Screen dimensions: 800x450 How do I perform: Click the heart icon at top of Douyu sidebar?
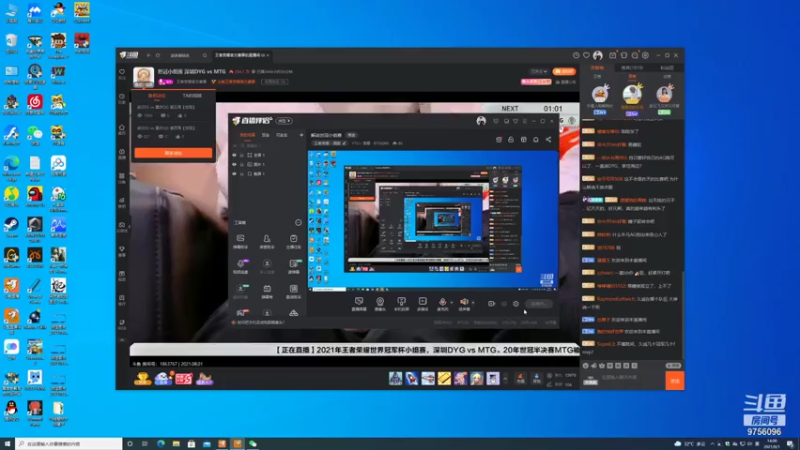click(x=122, y=72)
